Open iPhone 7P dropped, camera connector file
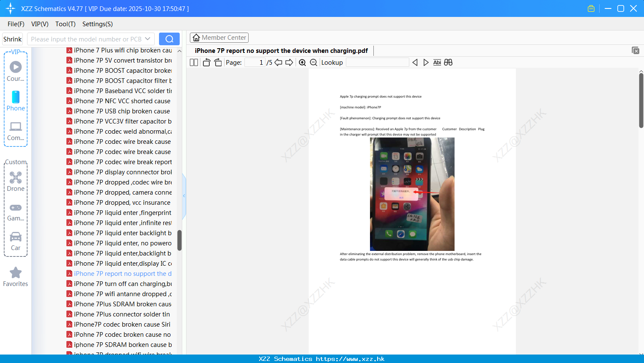Screen dimensions: 644x363 coord(119,192)
